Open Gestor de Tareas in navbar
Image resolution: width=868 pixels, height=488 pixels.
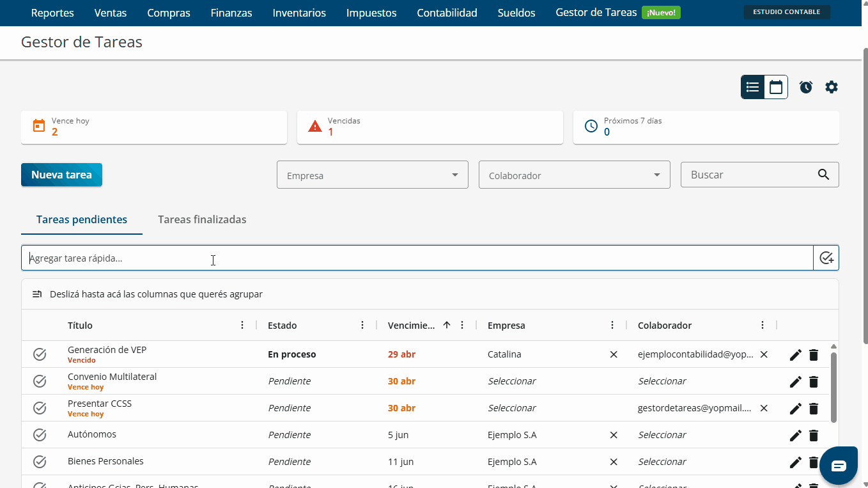[596, 13]
